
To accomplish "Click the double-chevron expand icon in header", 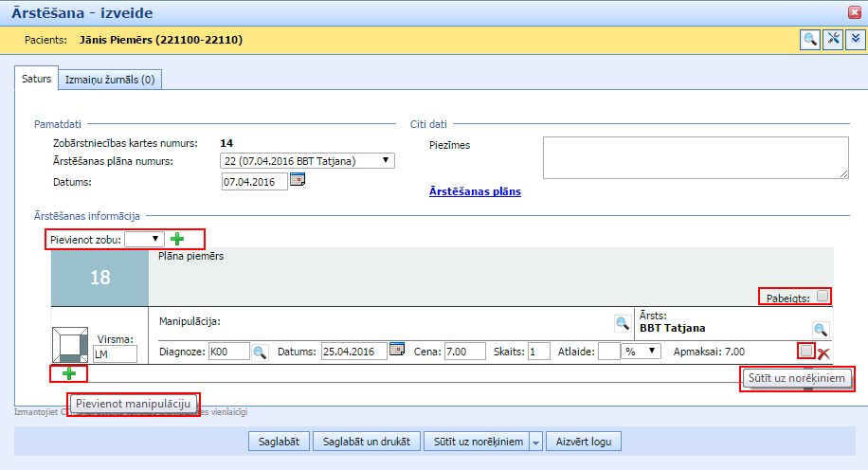I will pos(854,39).
